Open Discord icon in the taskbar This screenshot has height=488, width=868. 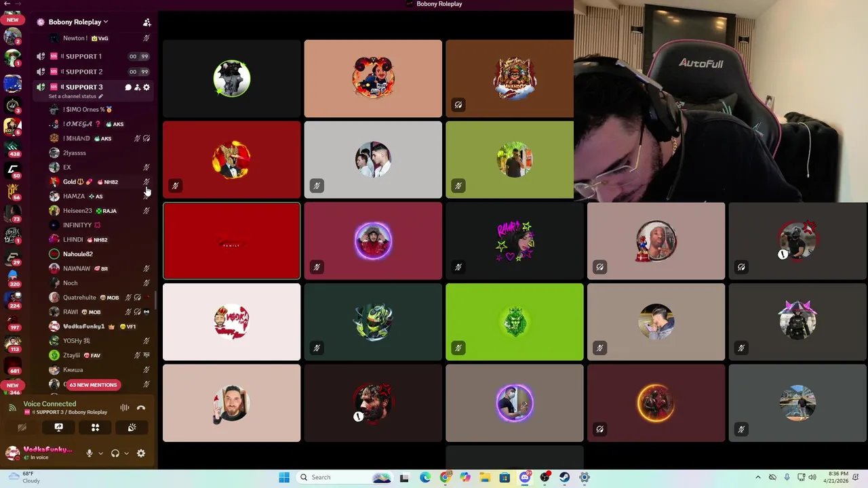(524, 477)
